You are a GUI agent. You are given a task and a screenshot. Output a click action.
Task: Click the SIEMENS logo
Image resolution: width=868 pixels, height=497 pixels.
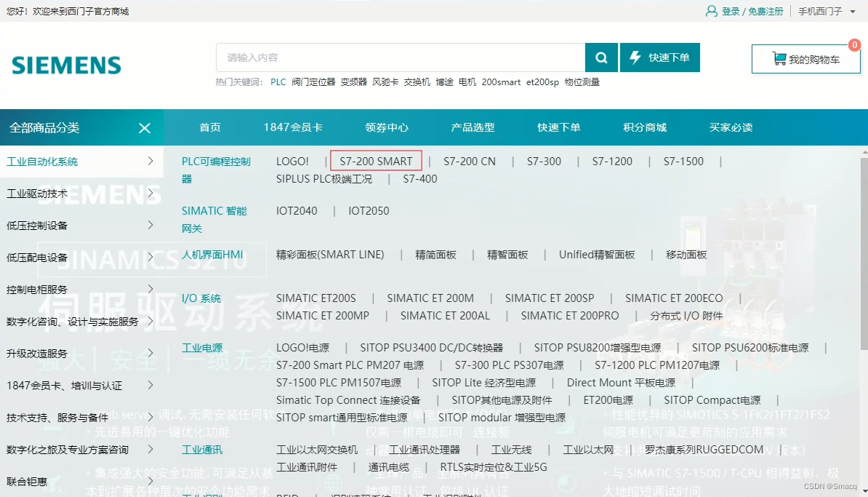click(x=66, y=65)
